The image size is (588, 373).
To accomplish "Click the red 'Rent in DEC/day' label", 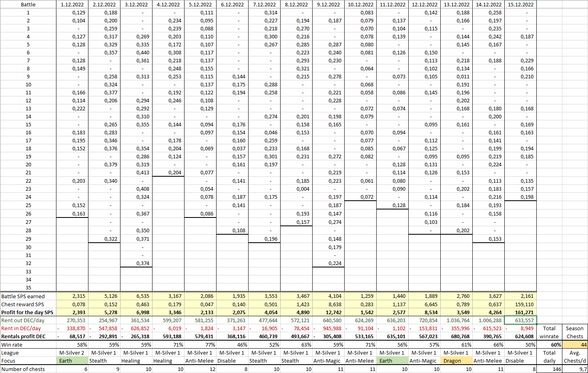I will click(x=21, y=328).
